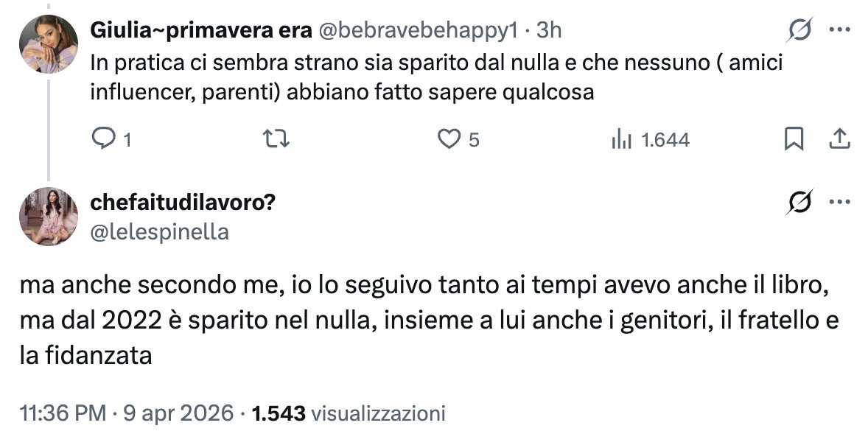
Task: Open more options on chefaitudilavoro? tweet
Action: coord(839,203)
